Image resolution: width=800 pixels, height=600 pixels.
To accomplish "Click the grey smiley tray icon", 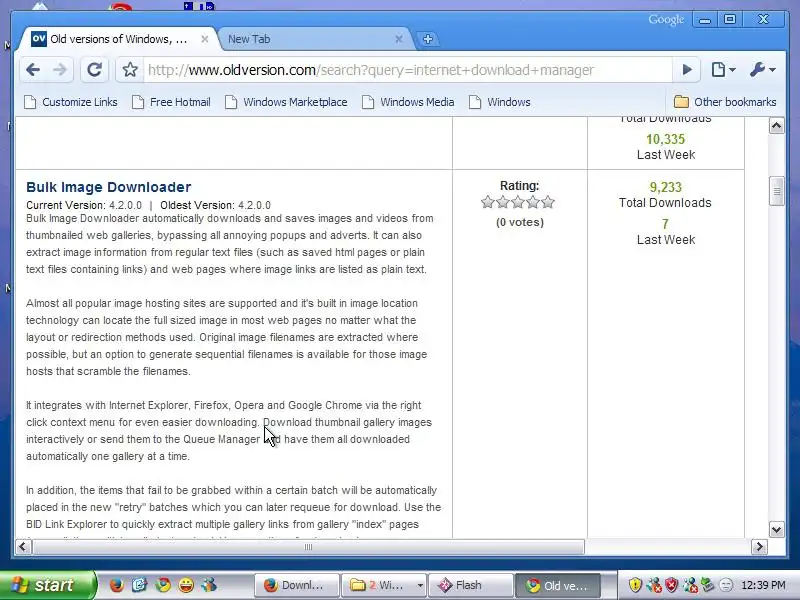I will (x=726, y=585).
